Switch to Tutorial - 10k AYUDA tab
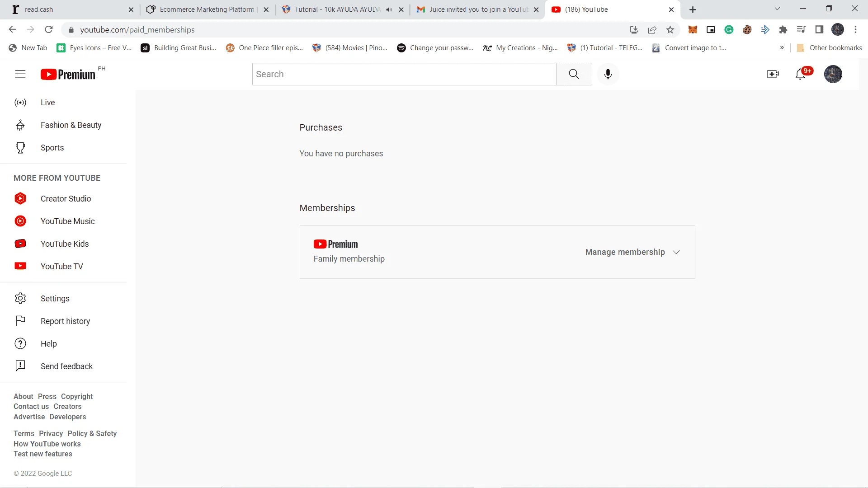This screenshot has height=488, width=868. coord(343,9)
